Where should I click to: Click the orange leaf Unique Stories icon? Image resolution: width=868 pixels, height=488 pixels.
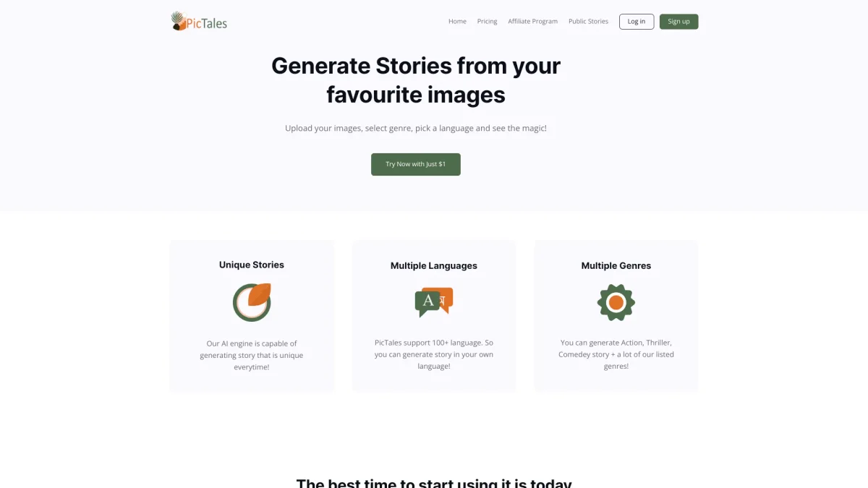pos(252,302)
